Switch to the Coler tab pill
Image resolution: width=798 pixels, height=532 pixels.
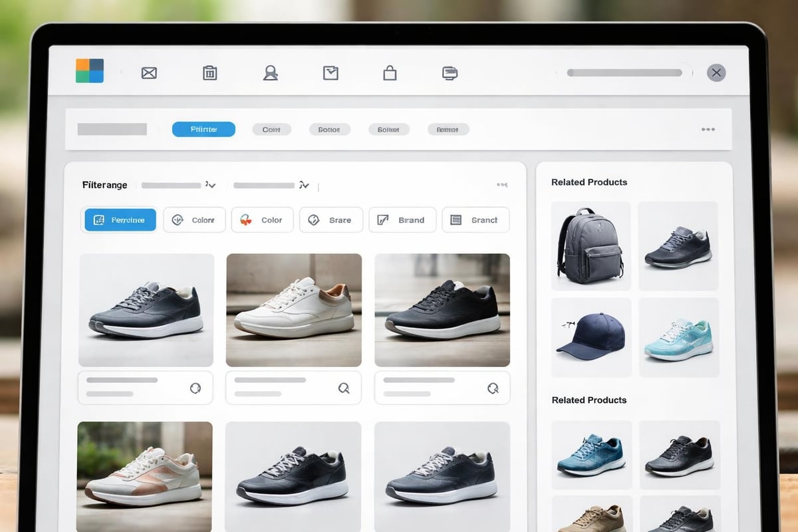(x=271, y=130)
